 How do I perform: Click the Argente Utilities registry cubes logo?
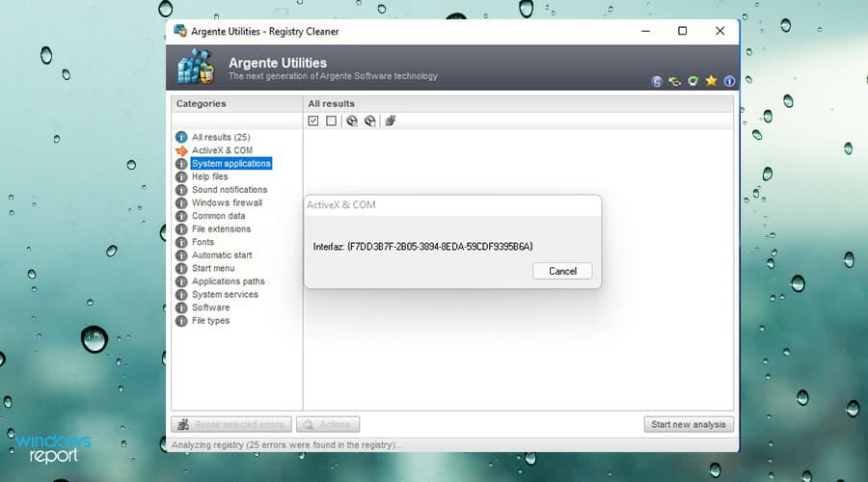point(196,67)
